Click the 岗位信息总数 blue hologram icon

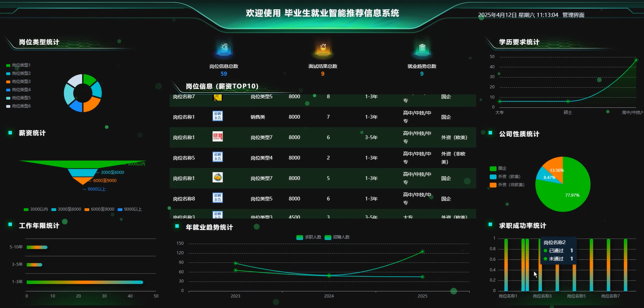tap(224, 49)
